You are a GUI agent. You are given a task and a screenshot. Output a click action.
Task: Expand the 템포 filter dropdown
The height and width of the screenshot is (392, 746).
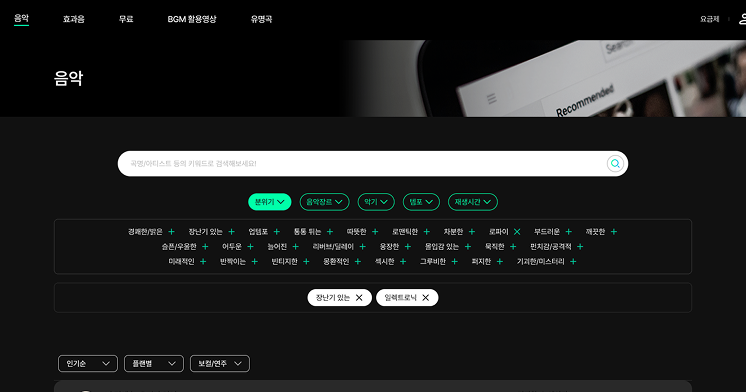(x=421, y=202)
